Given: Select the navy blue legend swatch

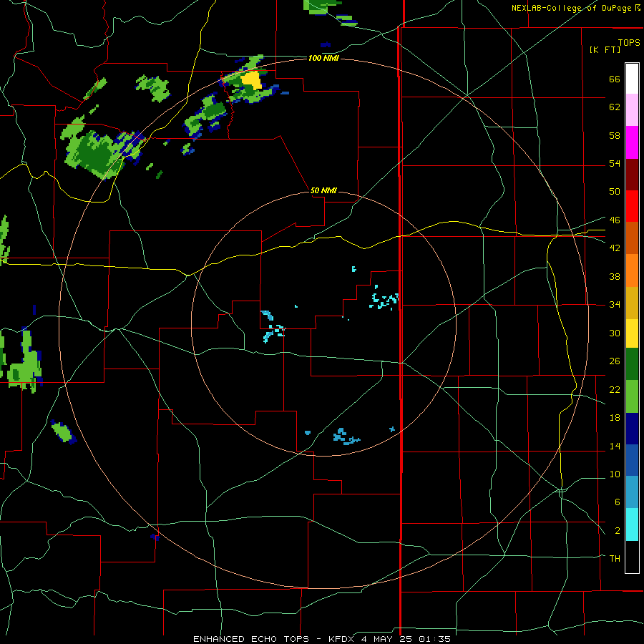Looking at the screenshot, I should [632, 429].
